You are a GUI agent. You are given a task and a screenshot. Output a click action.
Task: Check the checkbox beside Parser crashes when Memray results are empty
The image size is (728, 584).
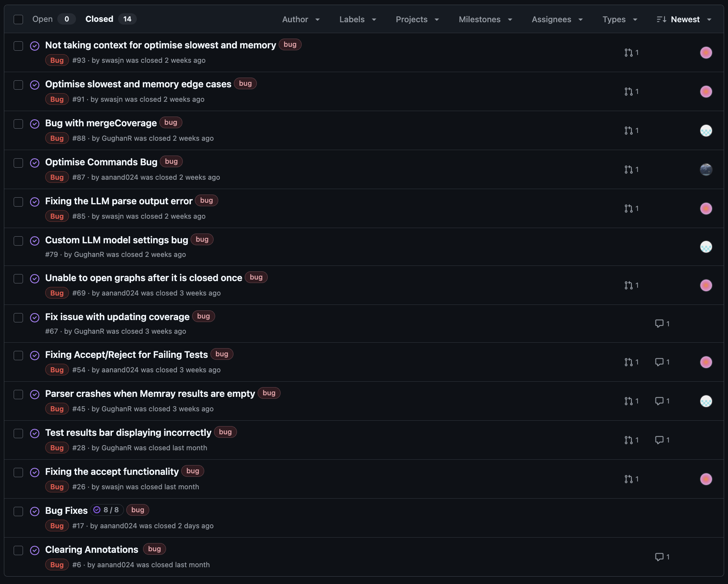click(18, 394)
